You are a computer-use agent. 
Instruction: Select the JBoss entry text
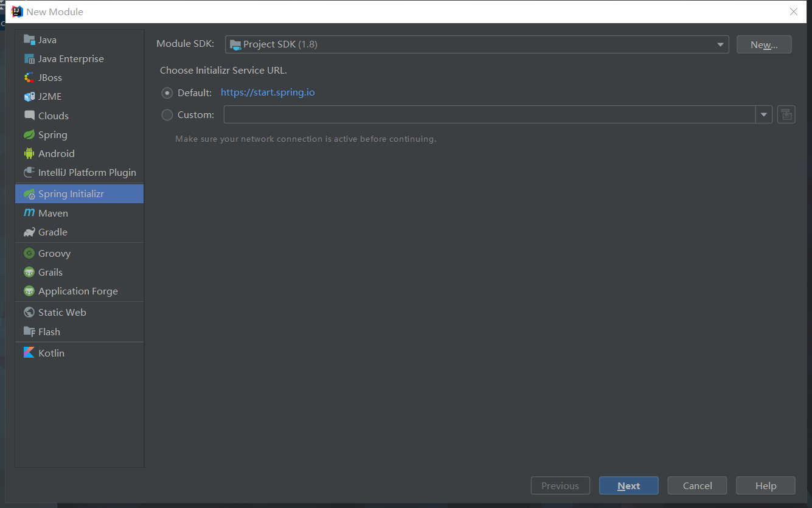[50, 77]
